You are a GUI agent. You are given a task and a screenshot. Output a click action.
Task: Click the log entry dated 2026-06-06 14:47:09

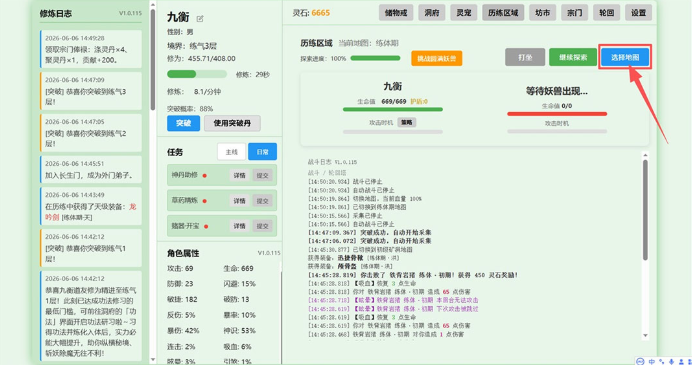point(91,91)
